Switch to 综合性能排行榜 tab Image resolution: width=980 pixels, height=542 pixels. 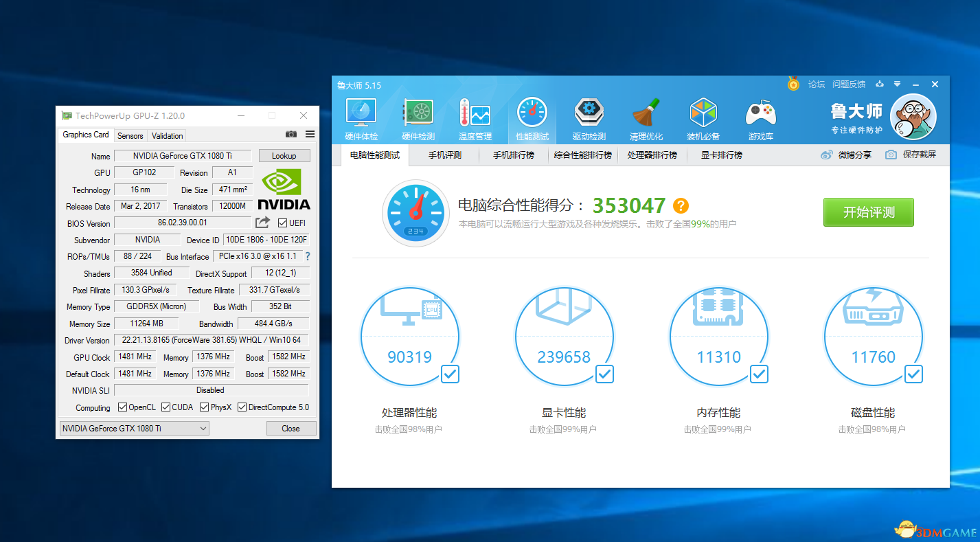(583, 155)
